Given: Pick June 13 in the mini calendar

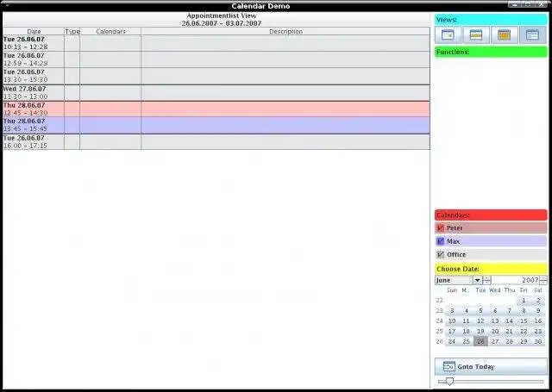Looking at the screenshot, I should tap(495, 321).
